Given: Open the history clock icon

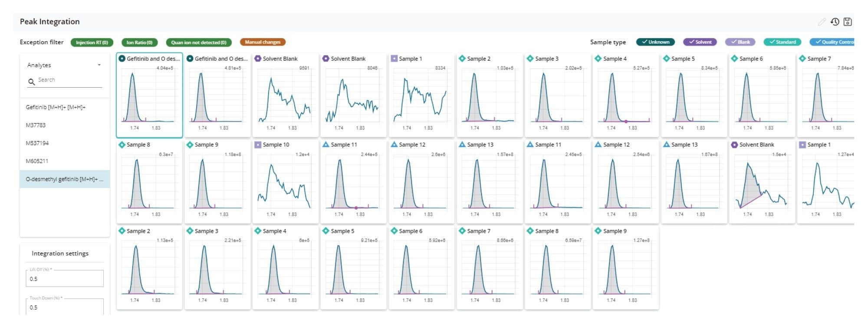Looking at the screenshot, I should pyautogui.click(x=835, y=22).
